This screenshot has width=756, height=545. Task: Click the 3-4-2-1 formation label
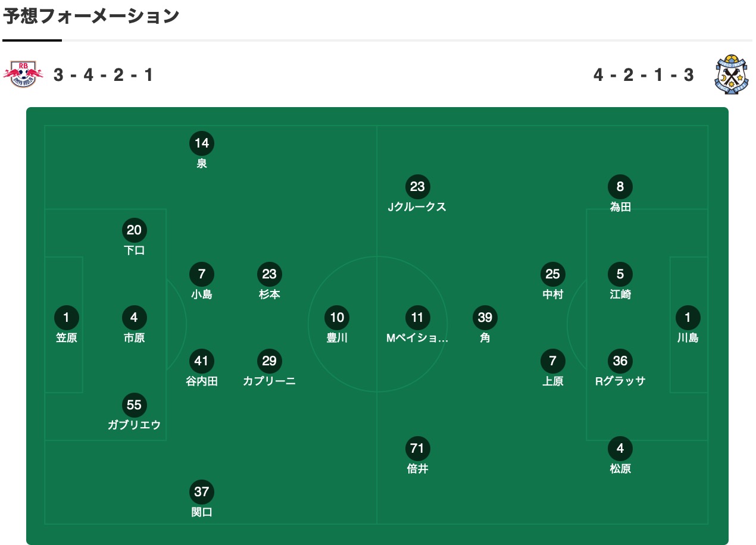pyautogui.click(x=104, y=75)
